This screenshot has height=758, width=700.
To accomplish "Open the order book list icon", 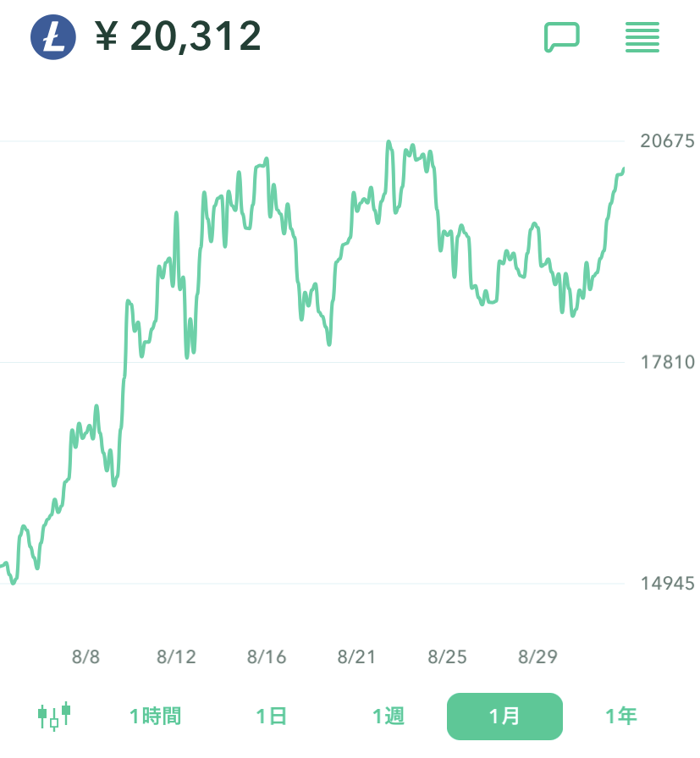I will pos(642,37).
